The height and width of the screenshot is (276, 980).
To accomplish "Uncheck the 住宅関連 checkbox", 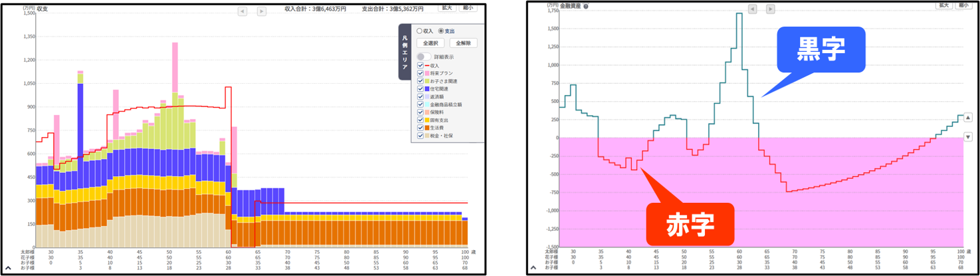I will pyautogui.click(x=420, y=88).
